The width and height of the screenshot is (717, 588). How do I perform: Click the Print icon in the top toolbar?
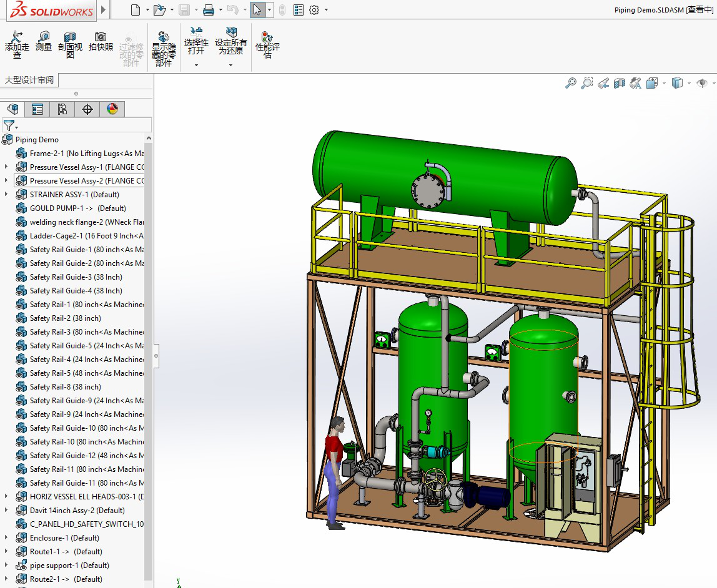pyautogui.click(x=209, y=10)
